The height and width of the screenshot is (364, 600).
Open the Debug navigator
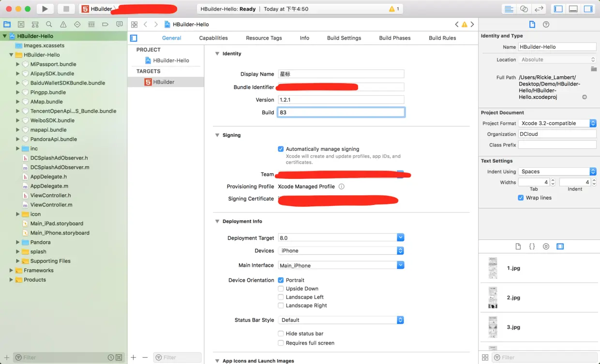coord(91,24)
